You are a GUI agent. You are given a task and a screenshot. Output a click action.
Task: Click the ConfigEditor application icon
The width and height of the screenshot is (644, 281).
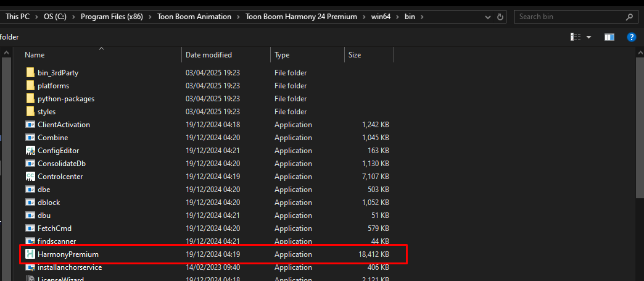tap(30, 151)
